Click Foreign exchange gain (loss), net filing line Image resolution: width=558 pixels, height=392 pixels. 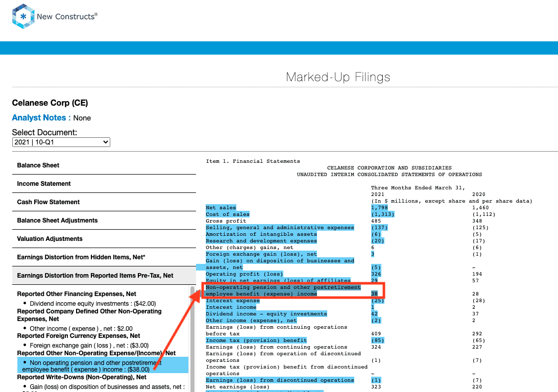[261, 254]
